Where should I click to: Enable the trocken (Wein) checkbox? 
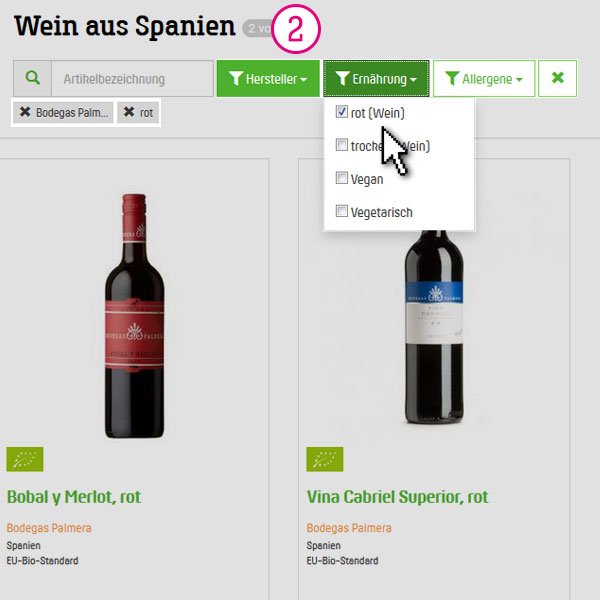pos(341,145)
